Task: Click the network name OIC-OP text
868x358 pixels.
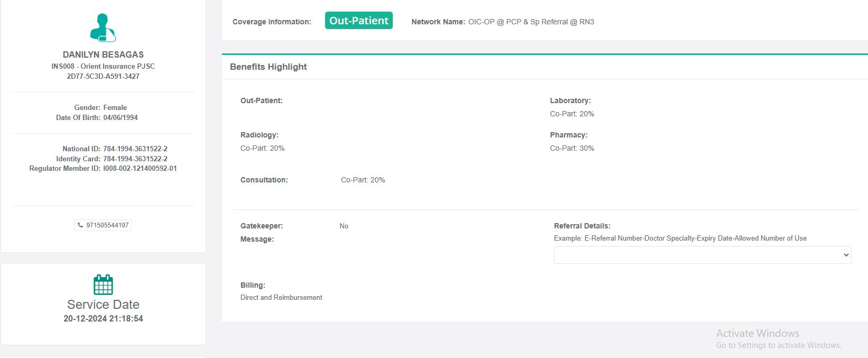Action: tap(531, 22)
